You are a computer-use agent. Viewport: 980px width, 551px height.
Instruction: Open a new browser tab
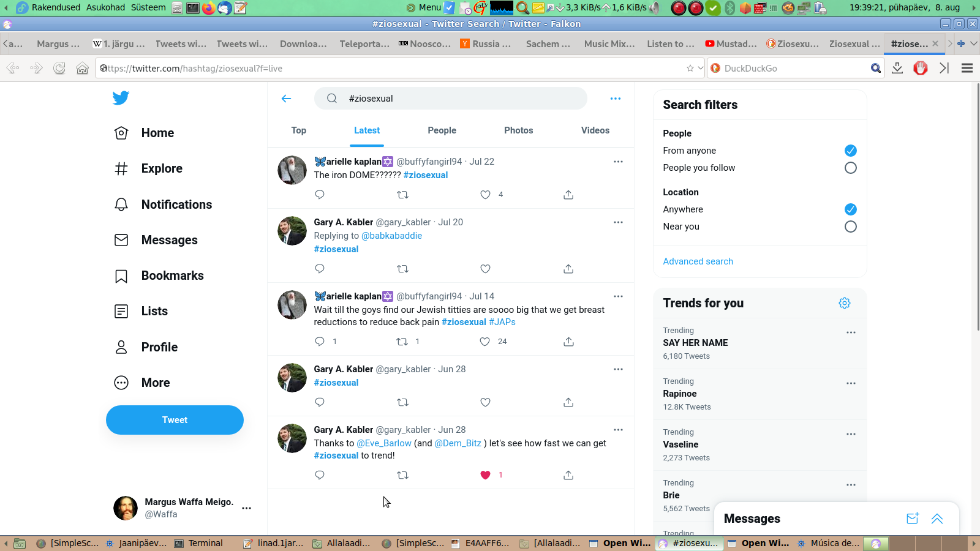coord(961,43)
